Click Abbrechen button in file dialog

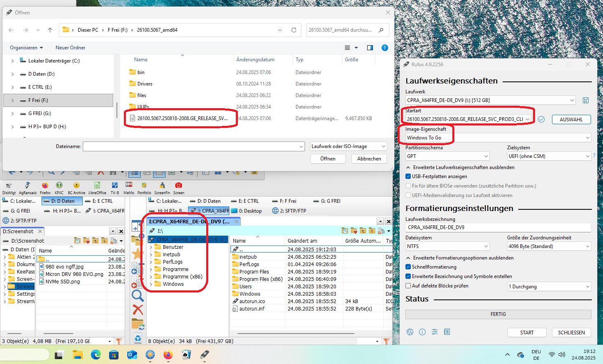[369, 159]
